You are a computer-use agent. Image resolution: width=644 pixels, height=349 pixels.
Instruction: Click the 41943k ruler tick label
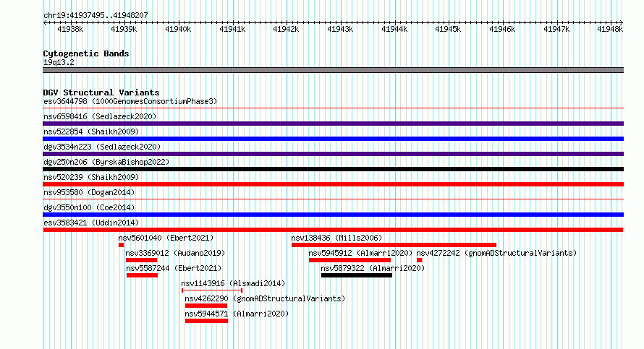[x=341, y=29]
